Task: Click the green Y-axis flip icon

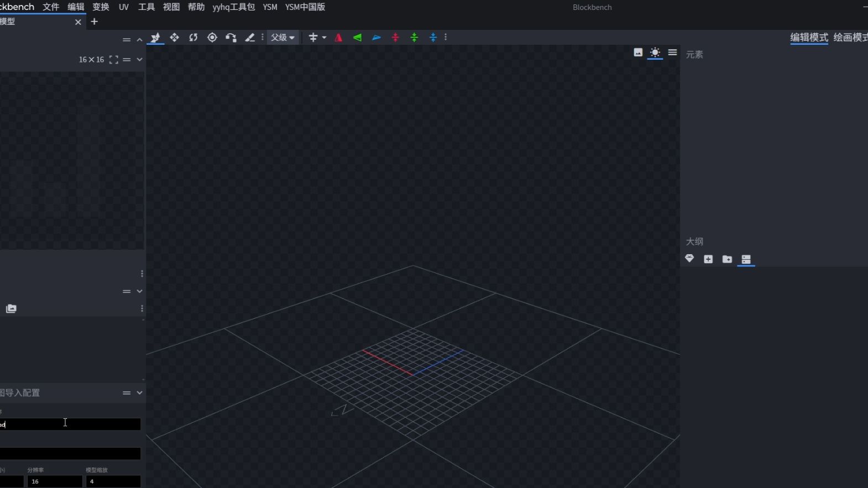Action: click(357, 38)
